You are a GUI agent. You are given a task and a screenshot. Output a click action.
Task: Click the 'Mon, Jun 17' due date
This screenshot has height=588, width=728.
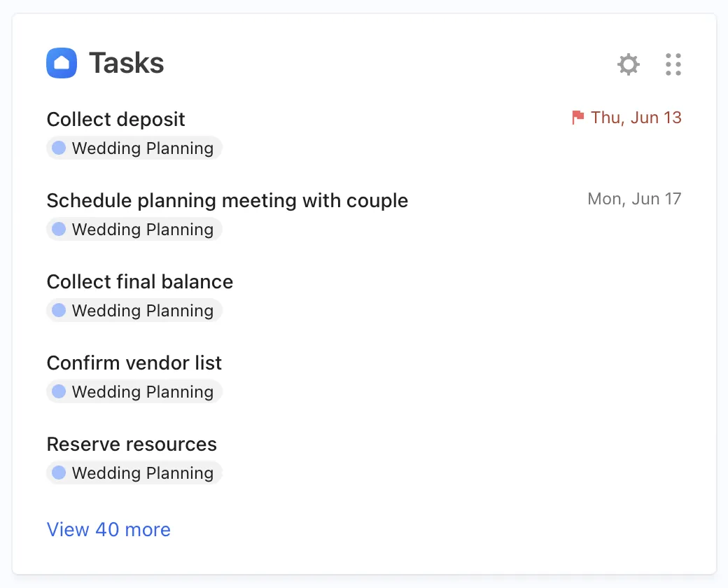634,199
